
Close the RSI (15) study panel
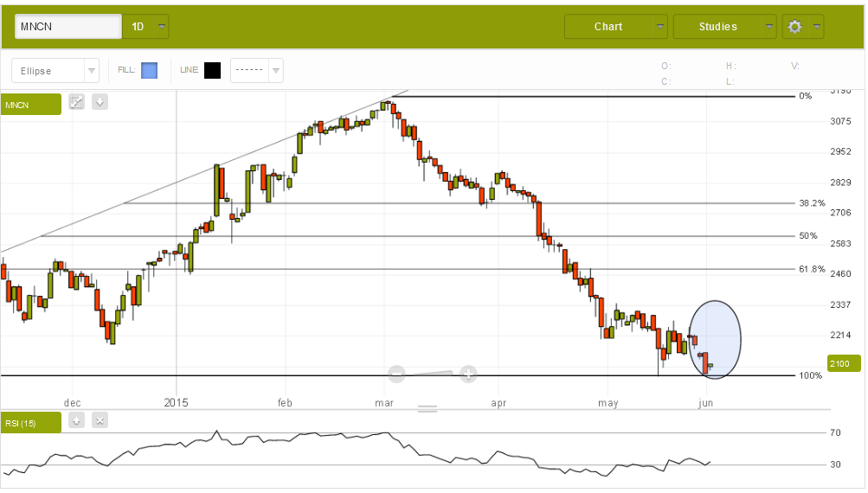100,420
